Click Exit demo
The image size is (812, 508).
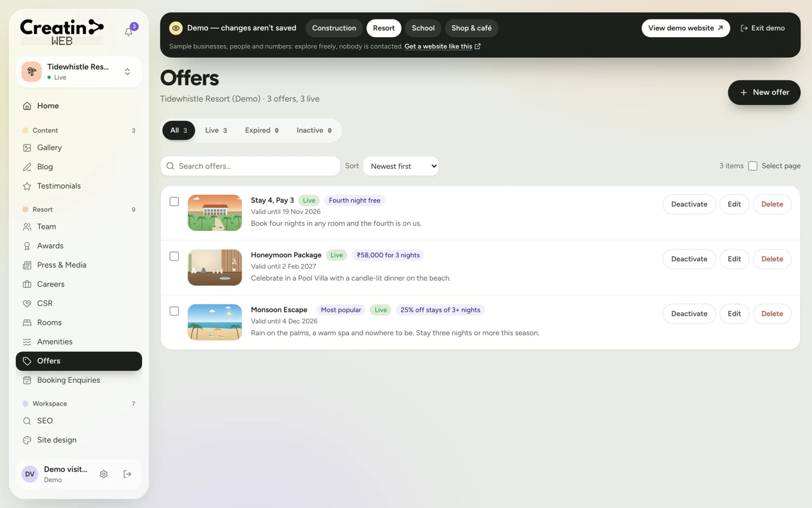tap(763, 28)
